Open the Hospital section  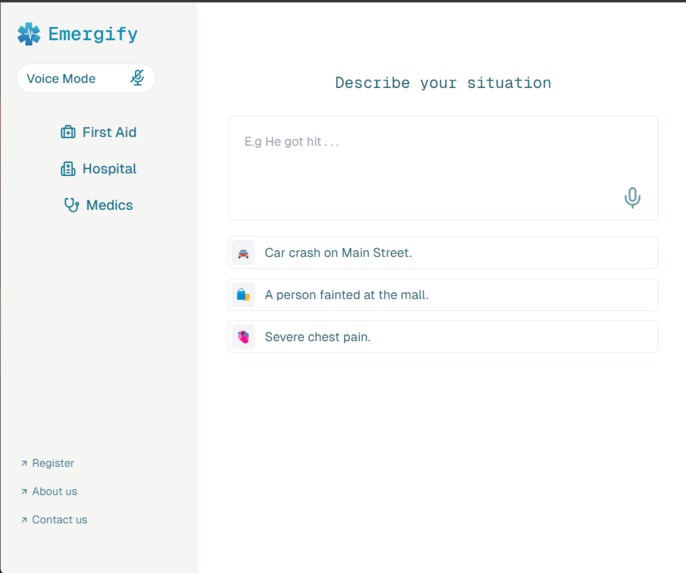point(98,168)
